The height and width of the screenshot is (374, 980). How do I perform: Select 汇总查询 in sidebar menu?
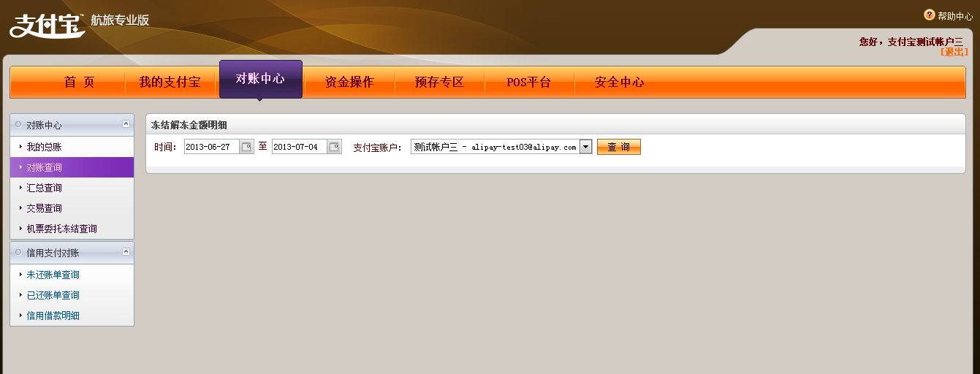coord(44,188)
